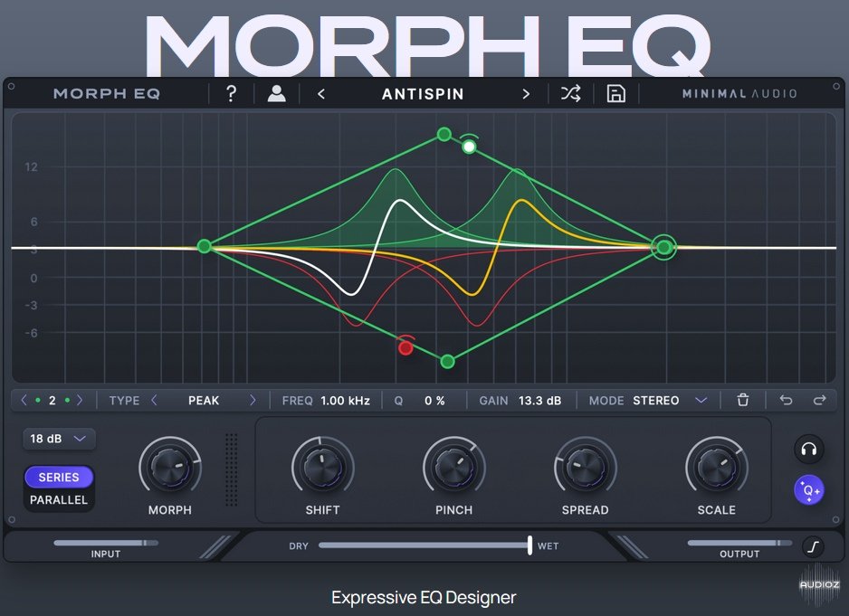The image size is (849, 616).
Task: Toggle the output soft clip curve button
Action: [x=813, y=546]
